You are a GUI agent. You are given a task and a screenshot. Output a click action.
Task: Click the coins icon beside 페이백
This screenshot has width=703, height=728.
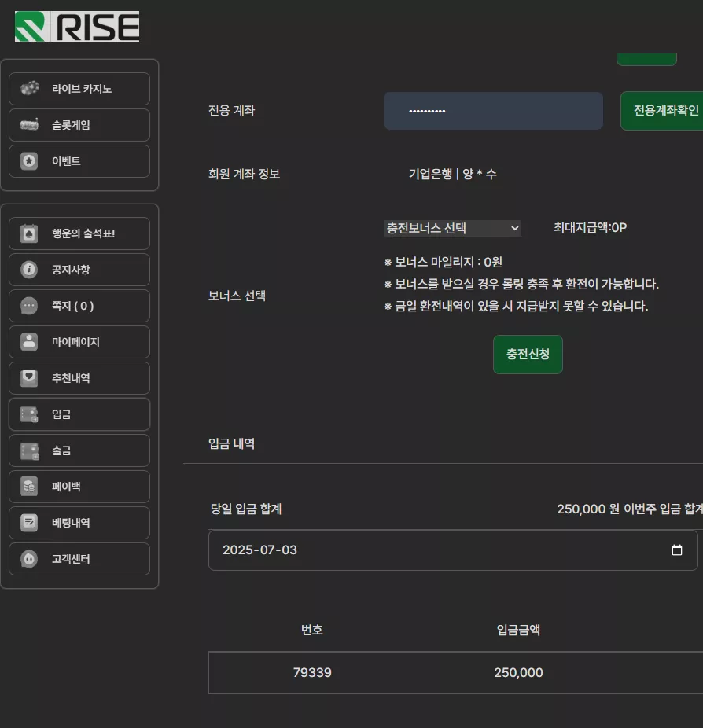(29, 487)
